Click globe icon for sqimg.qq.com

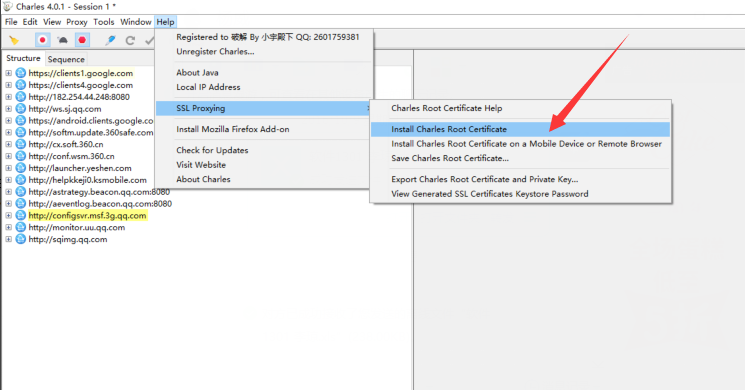pyautogui.click(x=20, y=239)
